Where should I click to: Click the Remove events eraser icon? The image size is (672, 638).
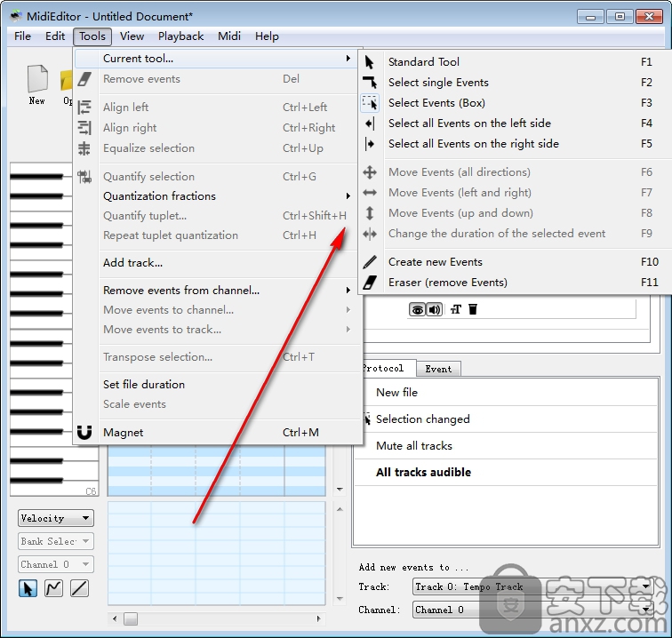point(84,79)
